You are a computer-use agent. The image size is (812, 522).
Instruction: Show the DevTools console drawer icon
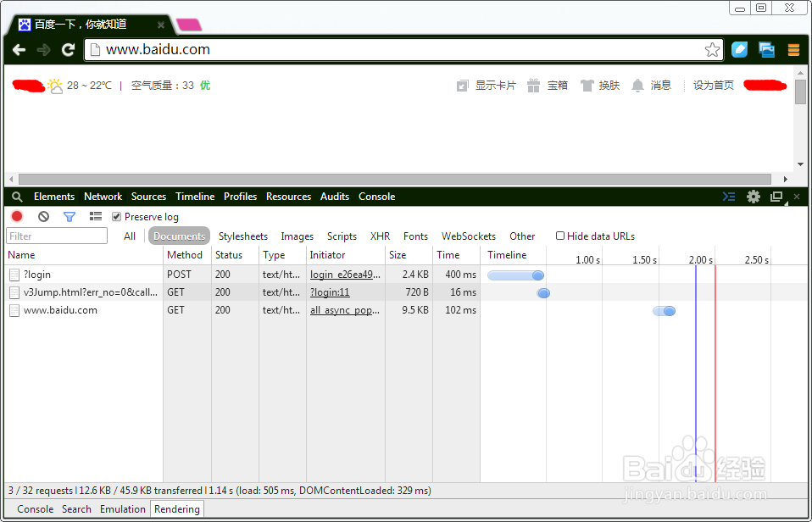pos(729,197)
